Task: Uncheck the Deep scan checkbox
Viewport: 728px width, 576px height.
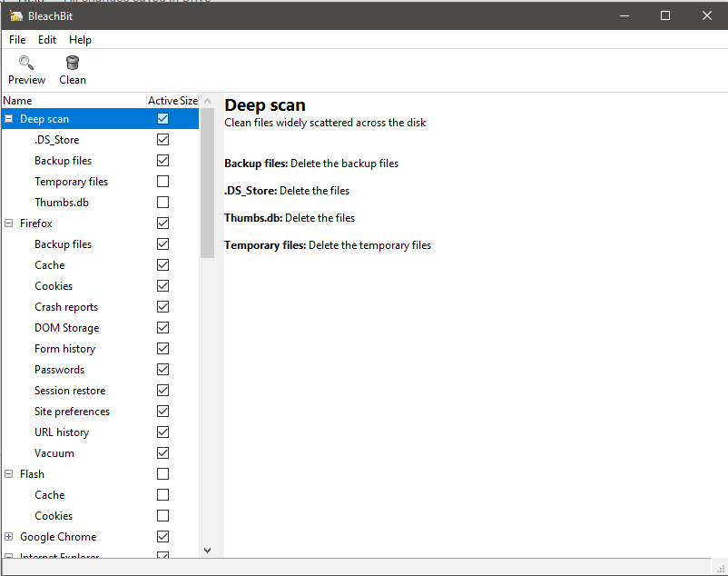Action: (163, 118)
